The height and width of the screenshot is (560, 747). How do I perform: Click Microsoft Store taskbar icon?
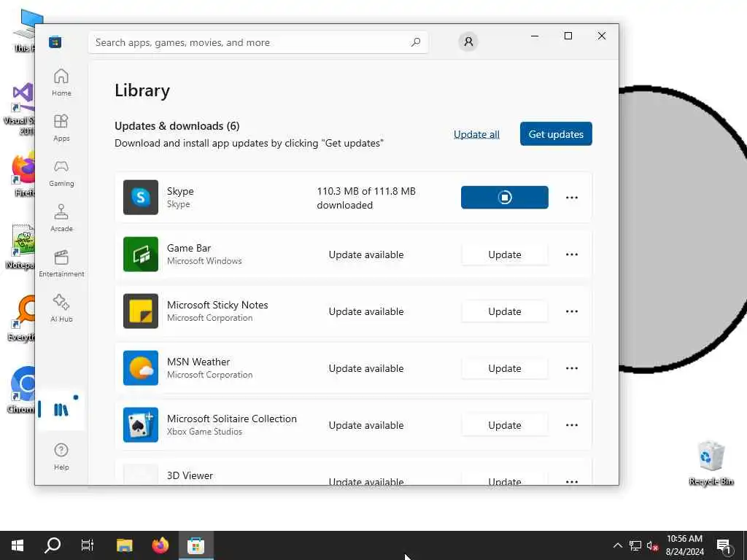[x=196, y=545]
